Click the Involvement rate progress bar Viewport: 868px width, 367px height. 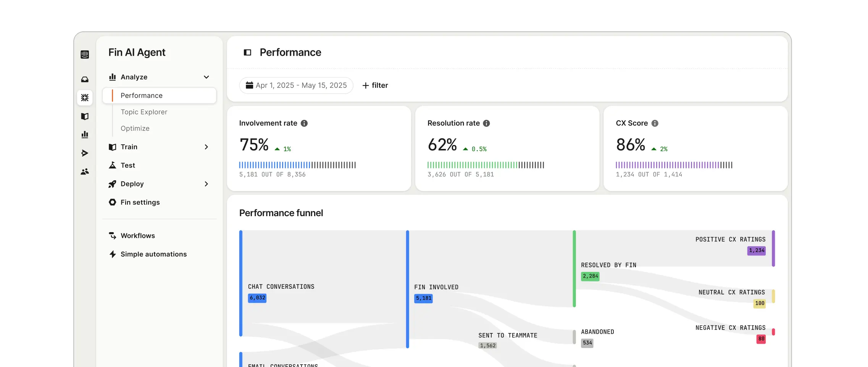297,165
